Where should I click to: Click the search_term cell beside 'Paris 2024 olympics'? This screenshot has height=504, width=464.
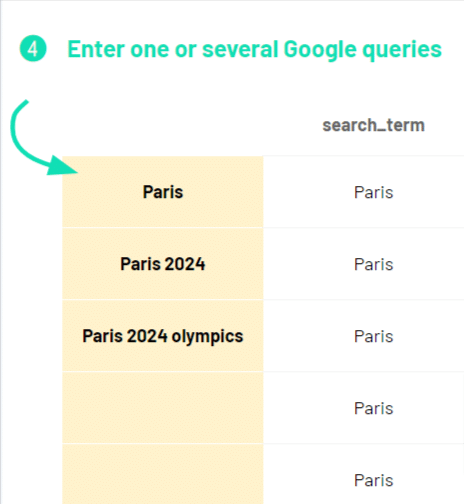pos(364,336)
